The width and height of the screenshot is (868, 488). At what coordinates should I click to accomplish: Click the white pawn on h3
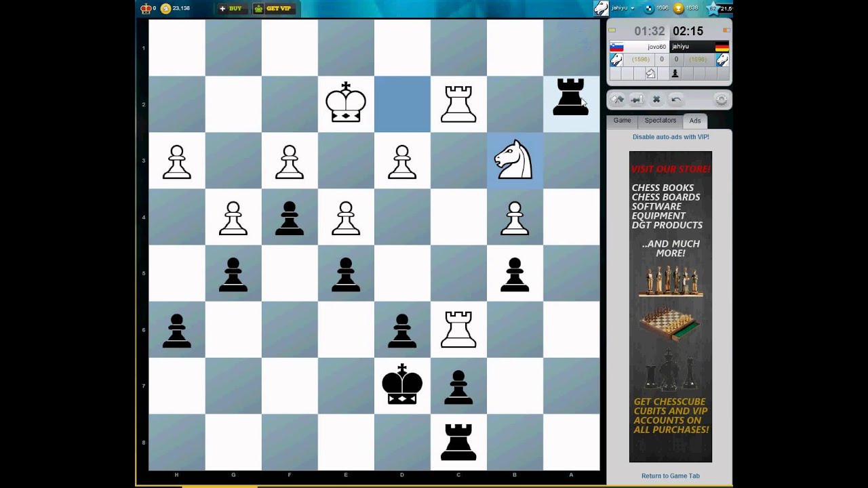tap(177, 162)
